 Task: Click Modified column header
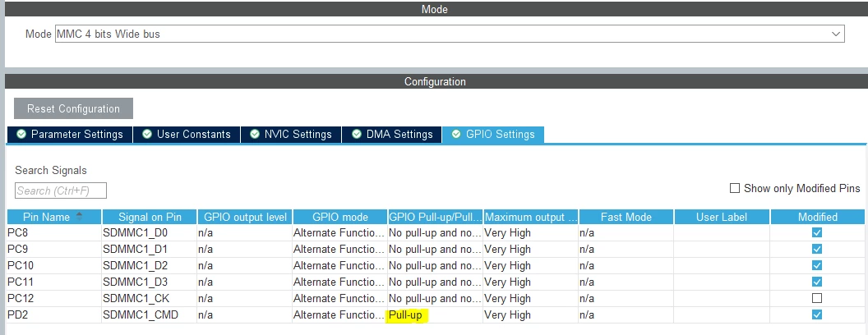[x=817, y=217]
